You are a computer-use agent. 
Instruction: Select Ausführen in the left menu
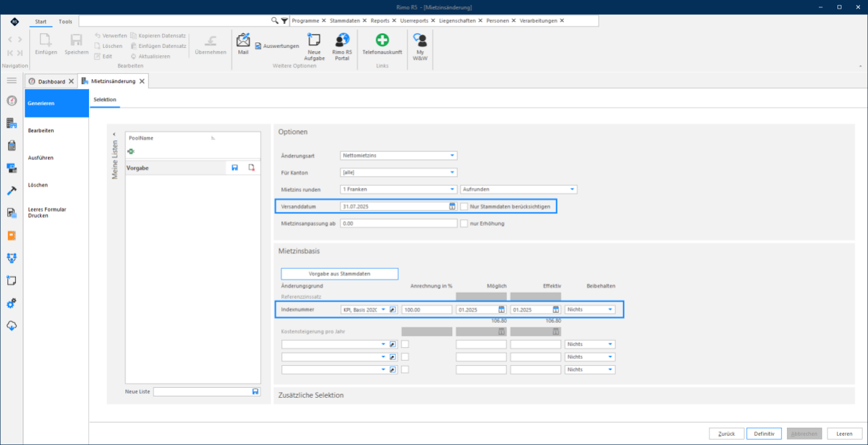(56, 158)
